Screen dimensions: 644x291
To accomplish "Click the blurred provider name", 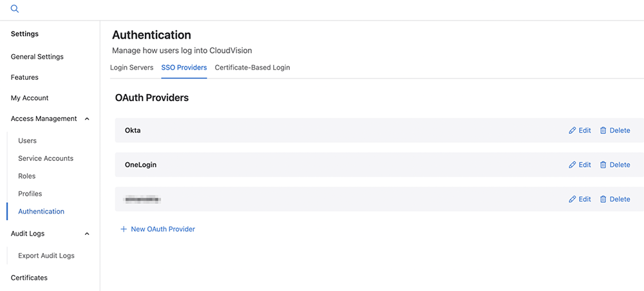I will click(x=142, y=200).
